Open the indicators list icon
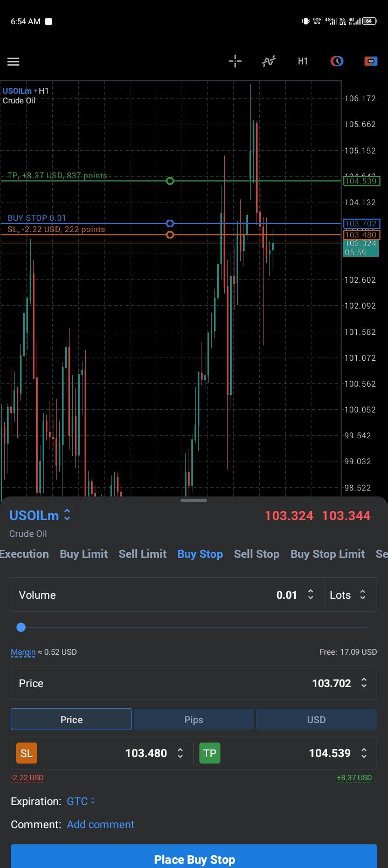Viewport: 388px width, 868px height. point(269,61)
